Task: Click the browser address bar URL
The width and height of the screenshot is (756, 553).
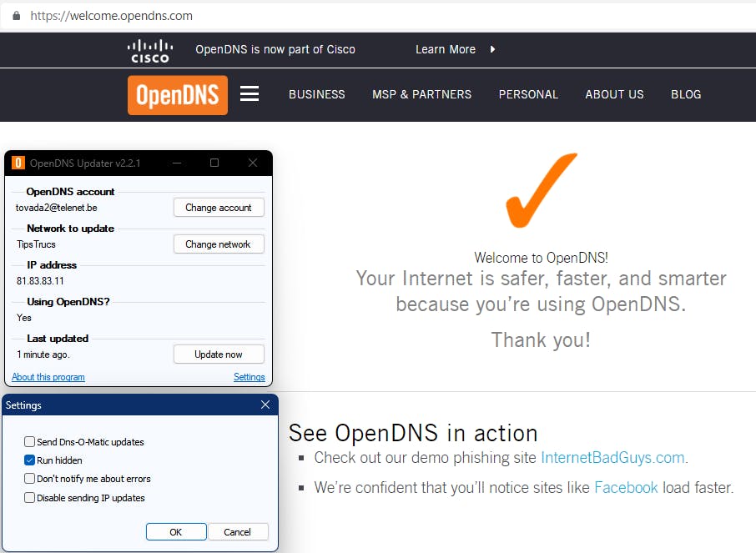Action: tap(111, 16)
